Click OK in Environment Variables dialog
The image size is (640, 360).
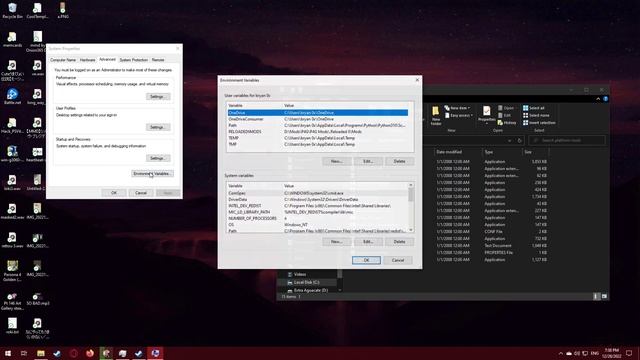click(x=366, y=260)
